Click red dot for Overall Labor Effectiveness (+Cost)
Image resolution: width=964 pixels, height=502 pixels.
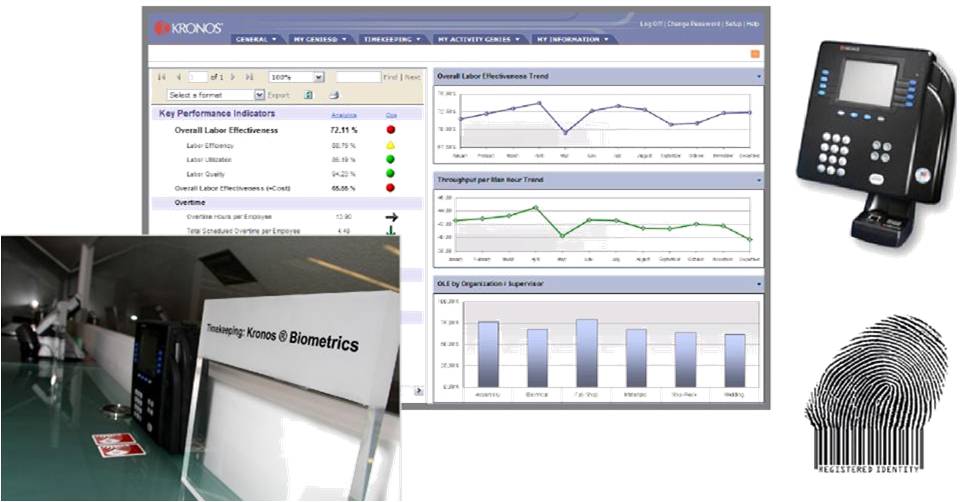click(x=390, y=188)
